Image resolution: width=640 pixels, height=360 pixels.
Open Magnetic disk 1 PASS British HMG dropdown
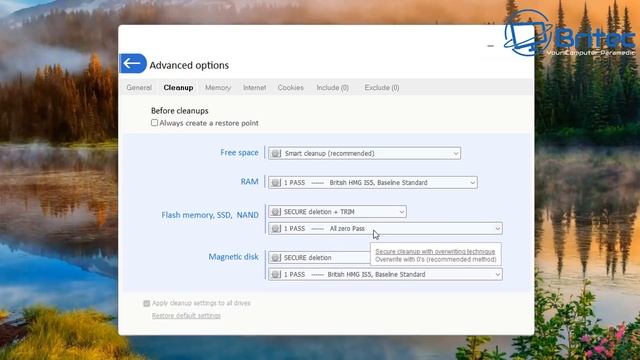click(385, 274)
